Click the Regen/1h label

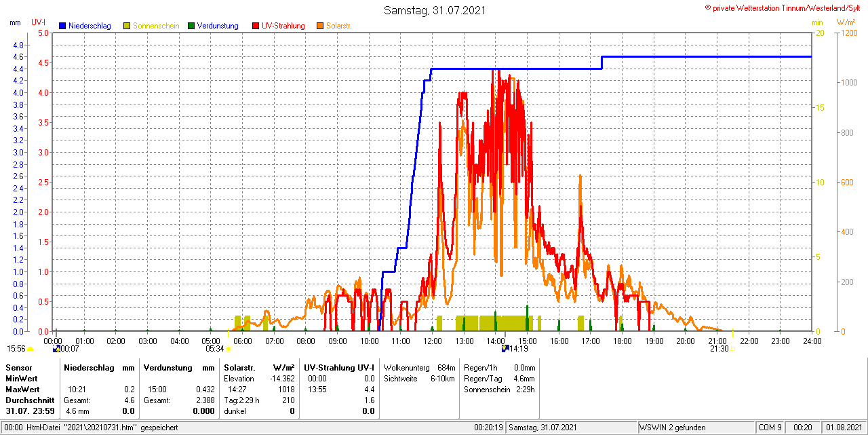pos(481,367)
